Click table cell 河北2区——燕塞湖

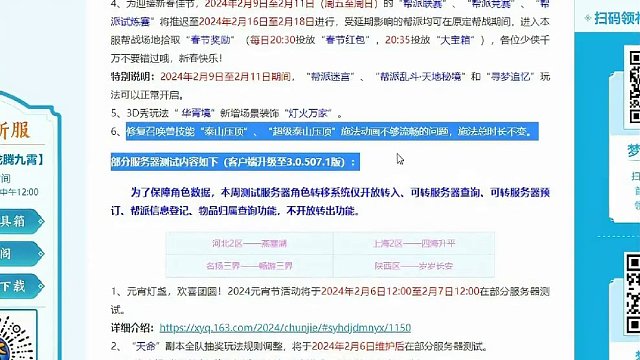click(249, 244)
